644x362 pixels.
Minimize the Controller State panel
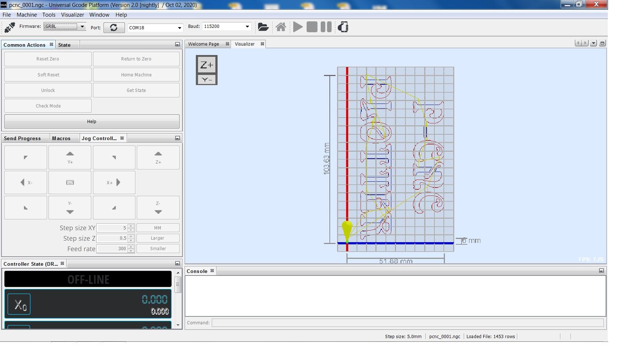point(177,263)
